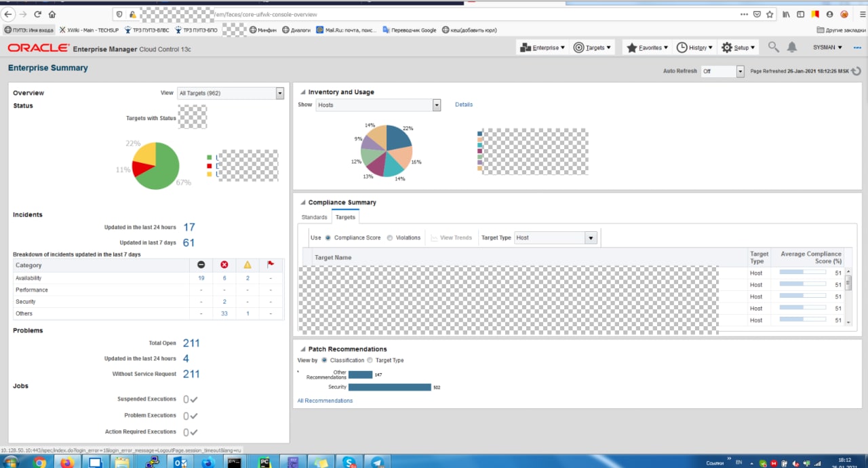Open the Enterprise menu

tap(543, 47)
